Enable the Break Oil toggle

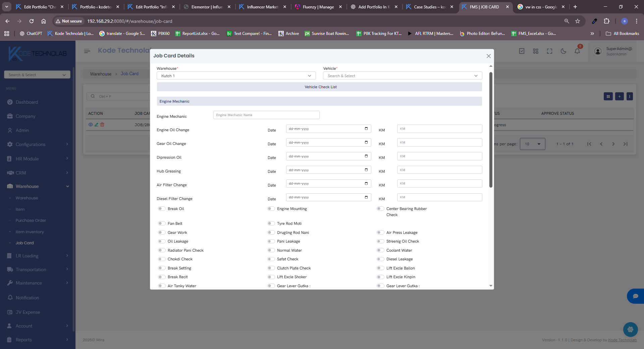coord(162,209)
